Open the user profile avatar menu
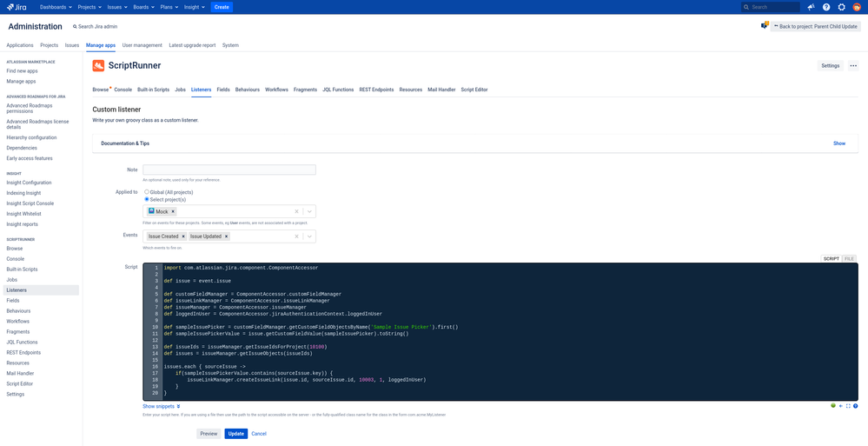868x446 pixels. tap(857, 7)
